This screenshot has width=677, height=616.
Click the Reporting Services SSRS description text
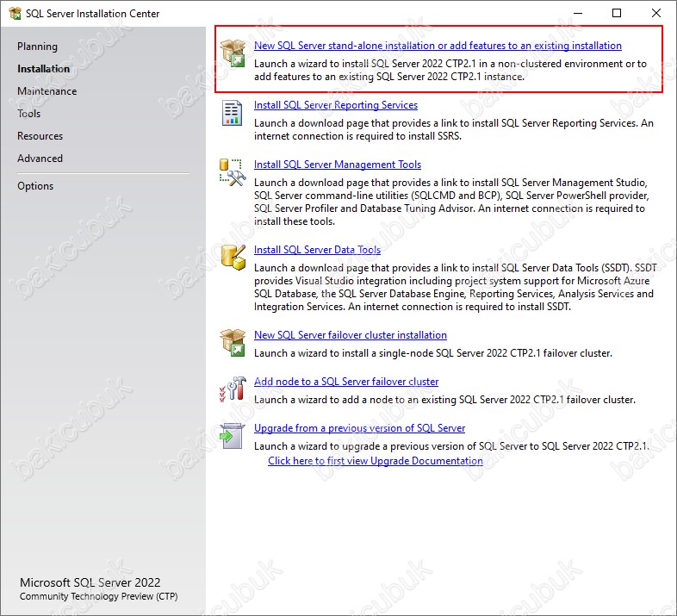point(454,129)
